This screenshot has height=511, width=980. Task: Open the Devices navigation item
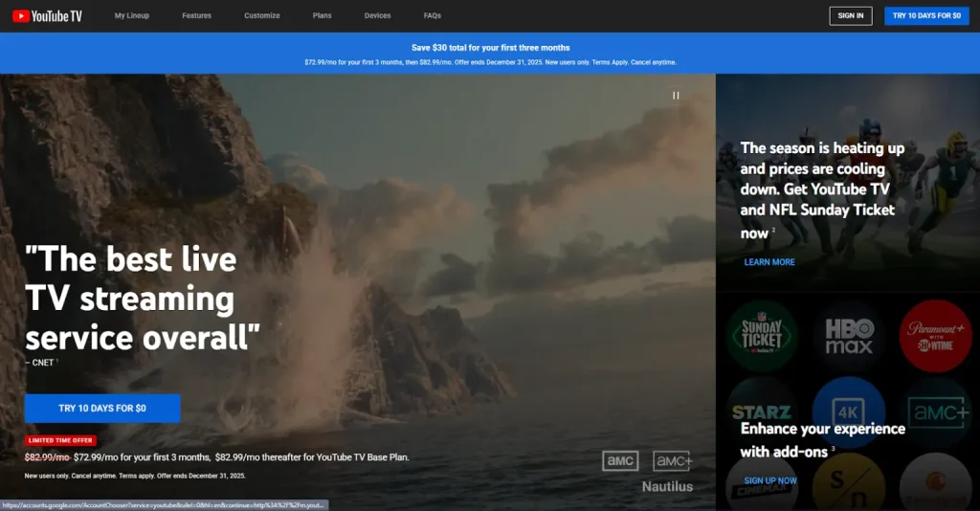click(x=377, y=15)
